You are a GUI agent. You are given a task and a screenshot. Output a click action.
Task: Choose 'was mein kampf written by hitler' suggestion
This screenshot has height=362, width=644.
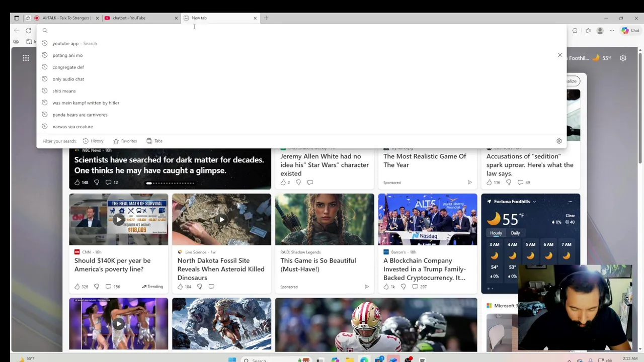(x=301, y=103)
